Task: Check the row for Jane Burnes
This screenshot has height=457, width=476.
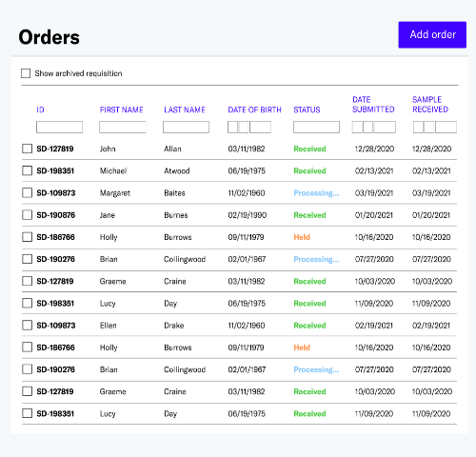Action: pos(27,215)
